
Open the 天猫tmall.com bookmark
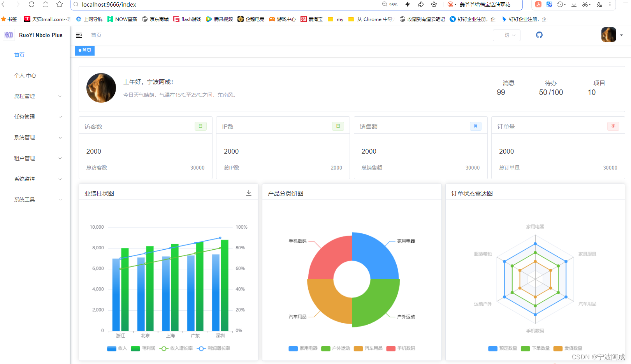pyautogui.click(x=47, y=19)
